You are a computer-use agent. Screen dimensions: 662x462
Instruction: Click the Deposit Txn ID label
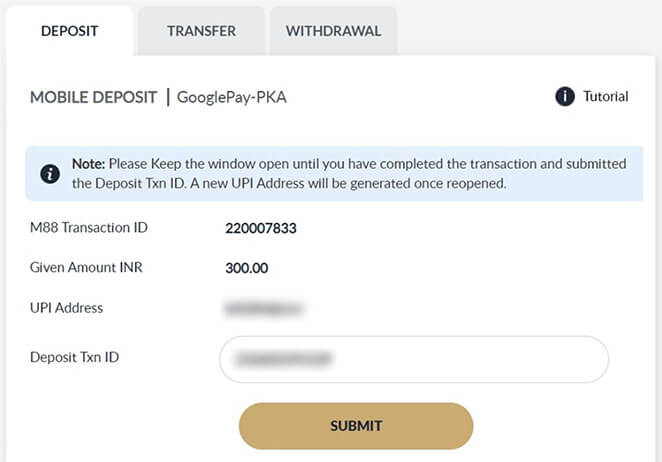click(x=77, y=358)
